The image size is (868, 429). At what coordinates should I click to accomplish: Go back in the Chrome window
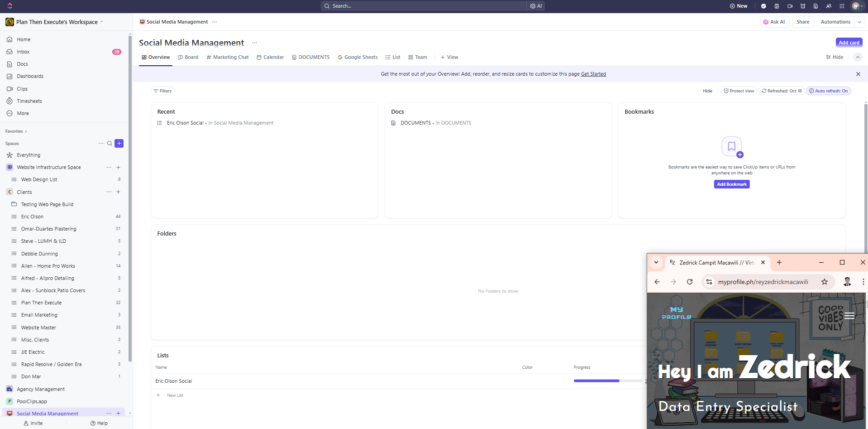657,282
